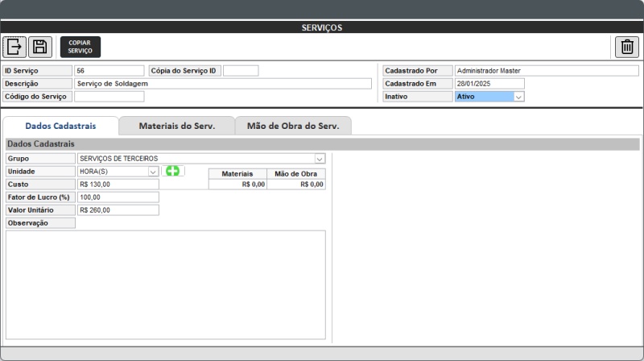644x361 pixels.
Task: Focus the Código do Serviço field
Action: [x=109, y=97]
